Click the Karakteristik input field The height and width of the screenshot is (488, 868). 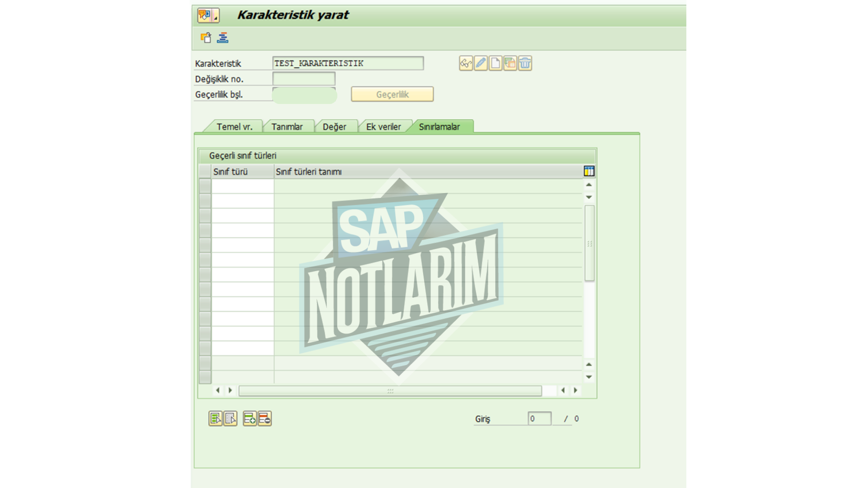[348, 63]
